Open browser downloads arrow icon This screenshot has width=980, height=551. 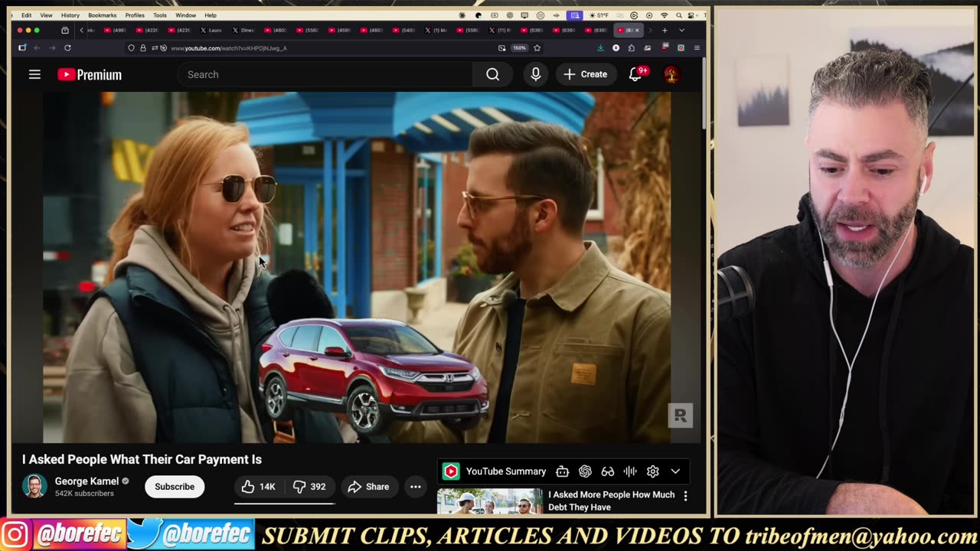coord(600,47)
